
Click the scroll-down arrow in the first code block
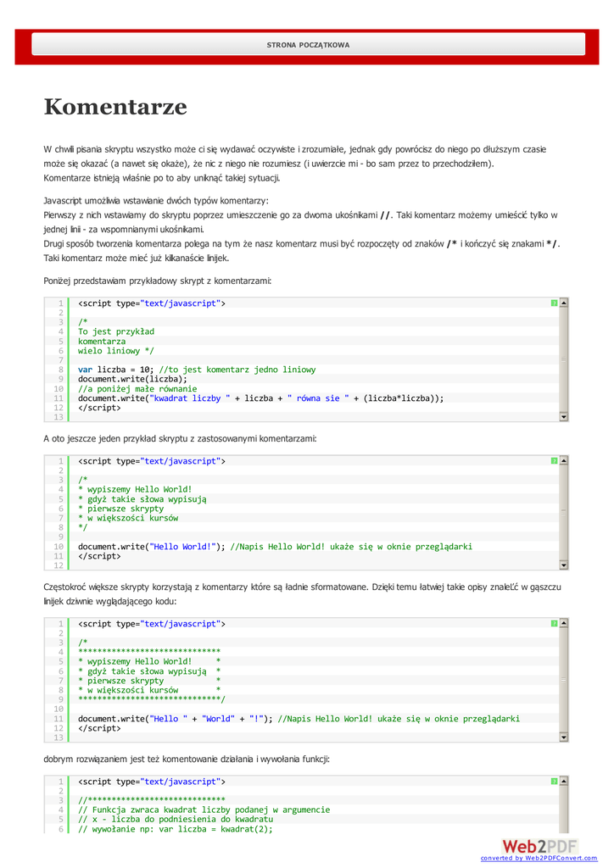click(x=564, y=416)
